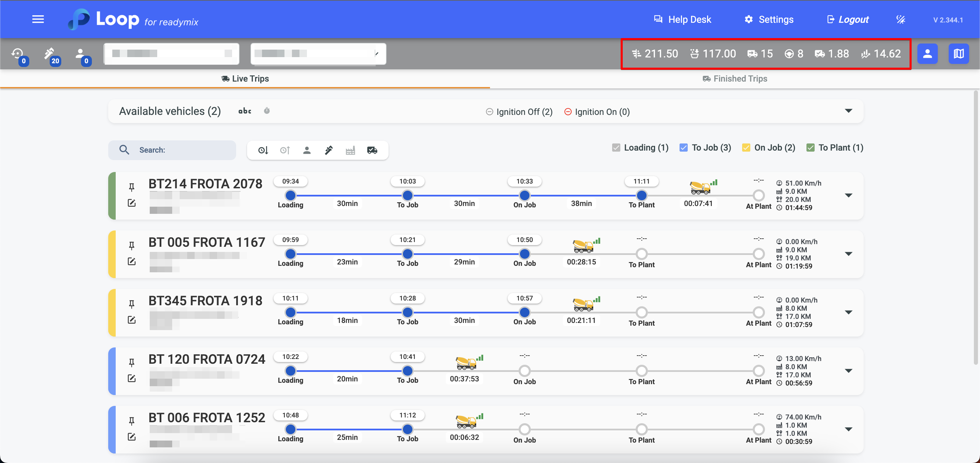The width and height of the screenshot is (980, 463).
Task: Edit the BT 005 FROTA 1167 trip
Action: [132, 261]
